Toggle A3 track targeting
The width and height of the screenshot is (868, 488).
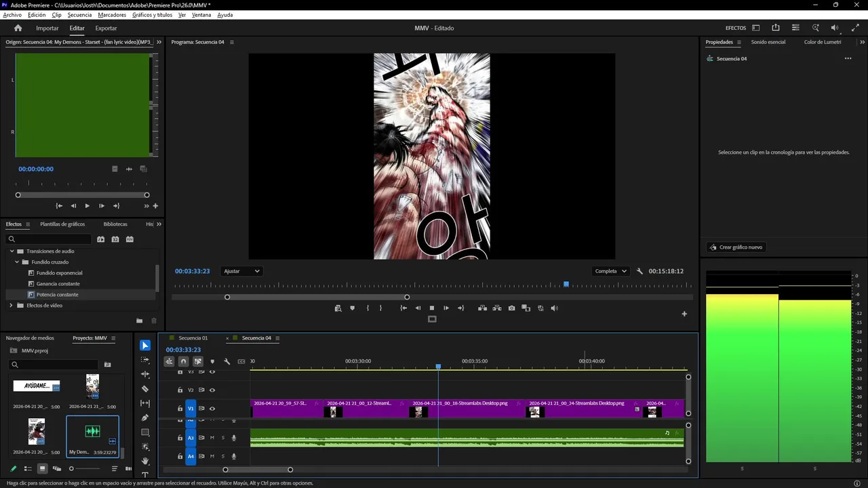click(x=191, y=438)
